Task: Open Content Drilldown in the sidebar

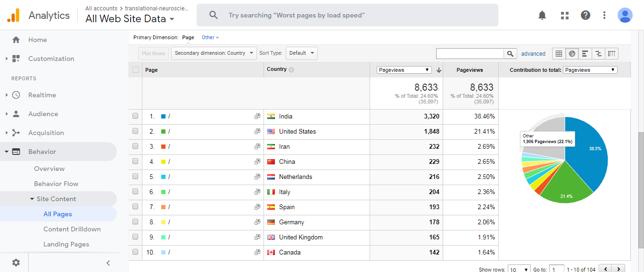Action: click(x=72, y=229)
